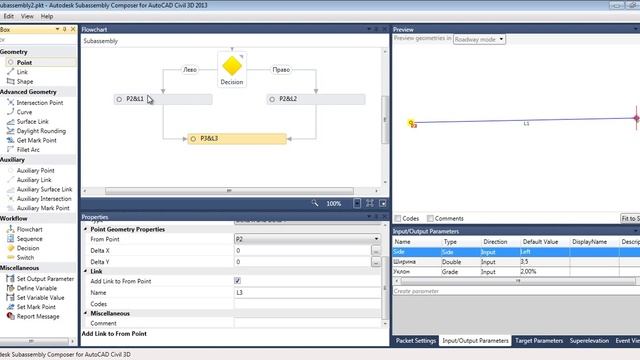Click the flowchart zoom magnifier icon
Screen dimensions: 640x360
coord(315,203)
